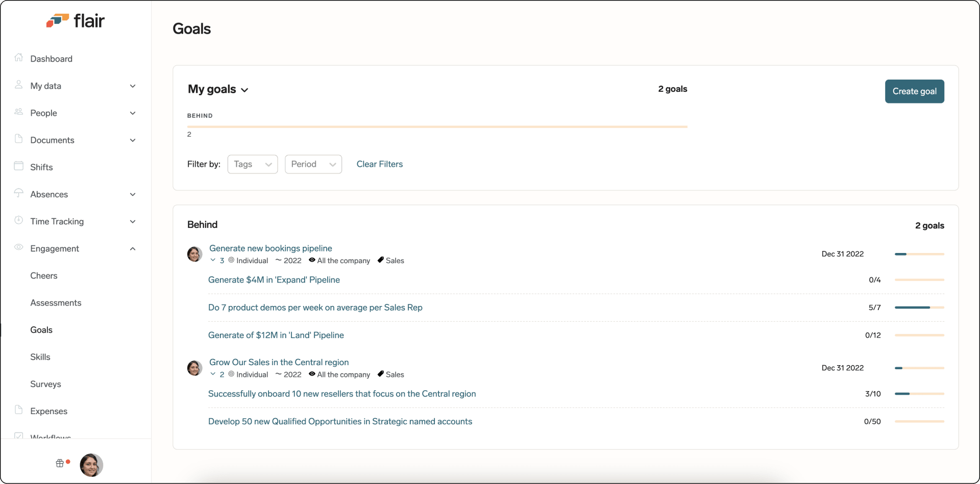This screenshot has width=980, height=484.
Task: Click visibility eye icon under Grow Our Sales
Action: (312, 374)
